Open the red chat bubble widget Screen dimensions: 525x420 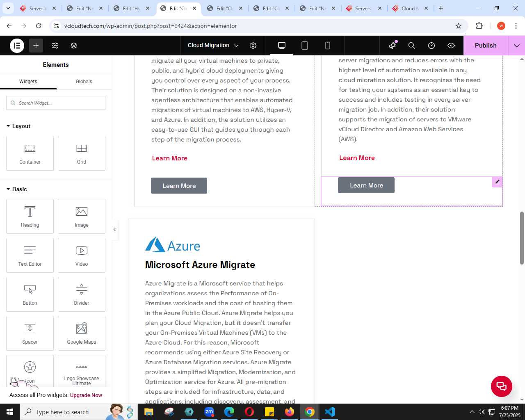point(502,386)
